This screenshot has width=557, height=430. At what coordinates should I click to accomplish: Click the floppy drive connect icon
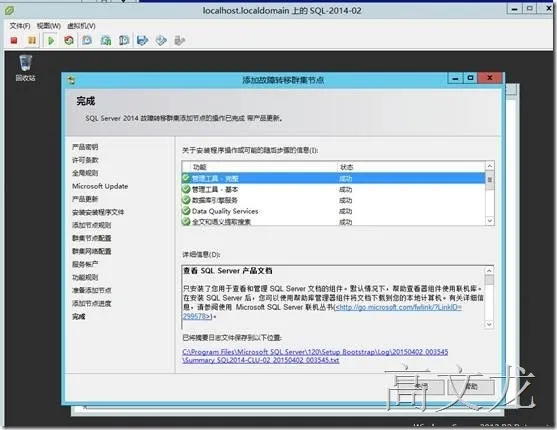point(142,41)
